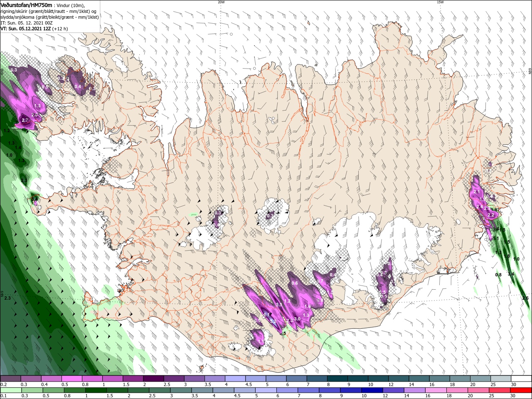Click the 0.7 snowfall value on the map
532x399 pixels.
tap(320, 281)
